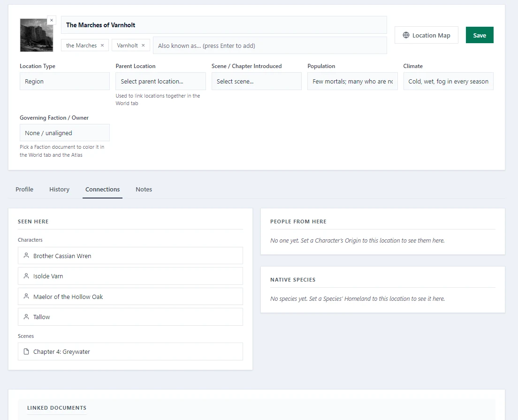This screenshot has width=518, height=420.
Task: Open character Maelor of the Hollow Oak
Action: click(x=130, y=297)
